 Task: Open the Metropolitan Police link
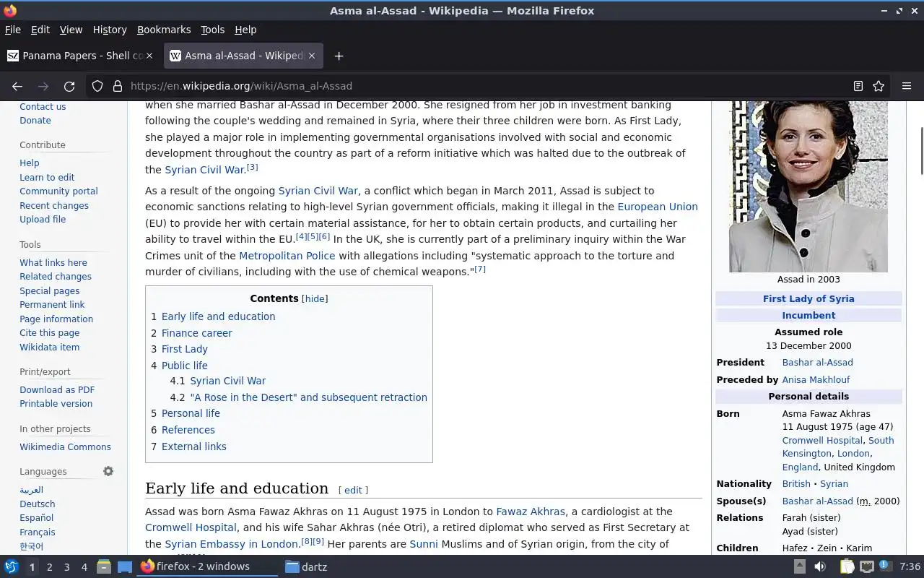click(x=287, y=256)
